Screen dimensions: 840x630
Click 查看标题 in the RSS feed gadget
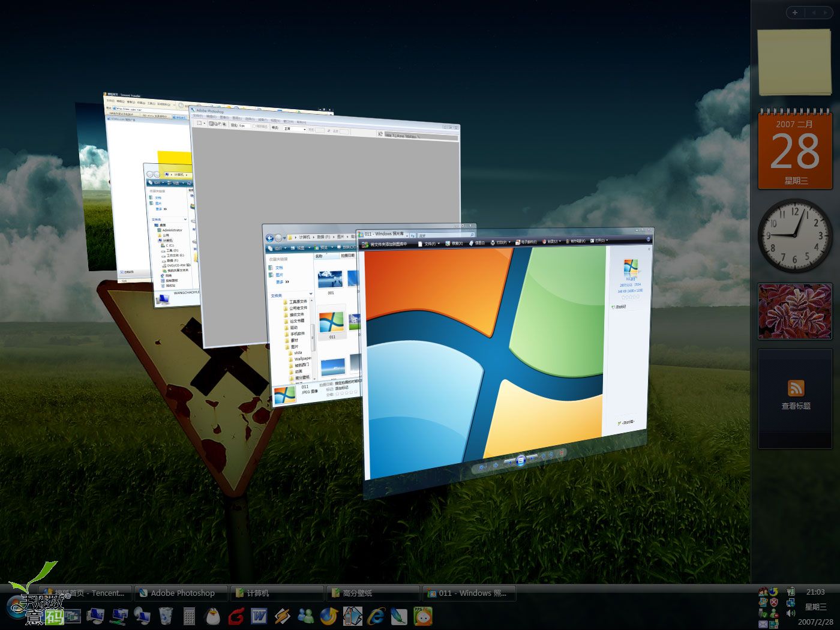[x=796, y=406]
